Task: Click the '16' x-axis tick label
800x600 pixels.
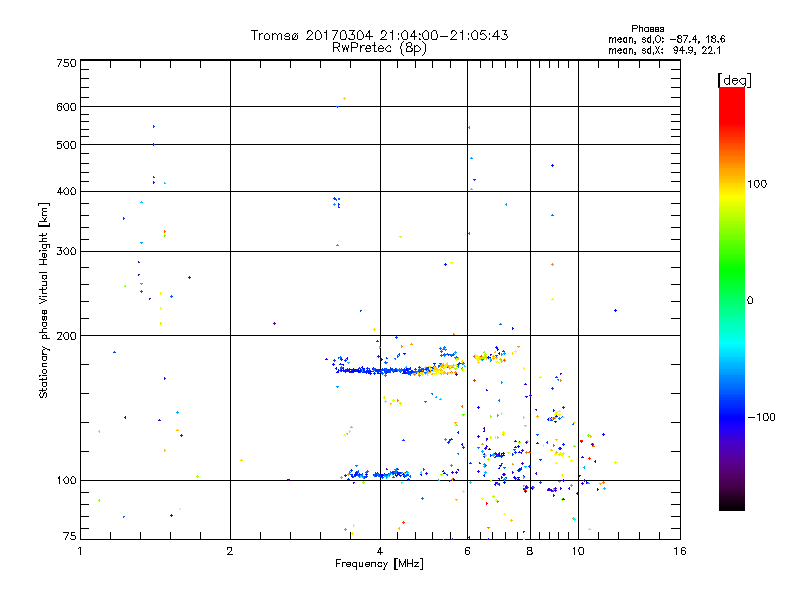Action: click(x=680, y=551)
